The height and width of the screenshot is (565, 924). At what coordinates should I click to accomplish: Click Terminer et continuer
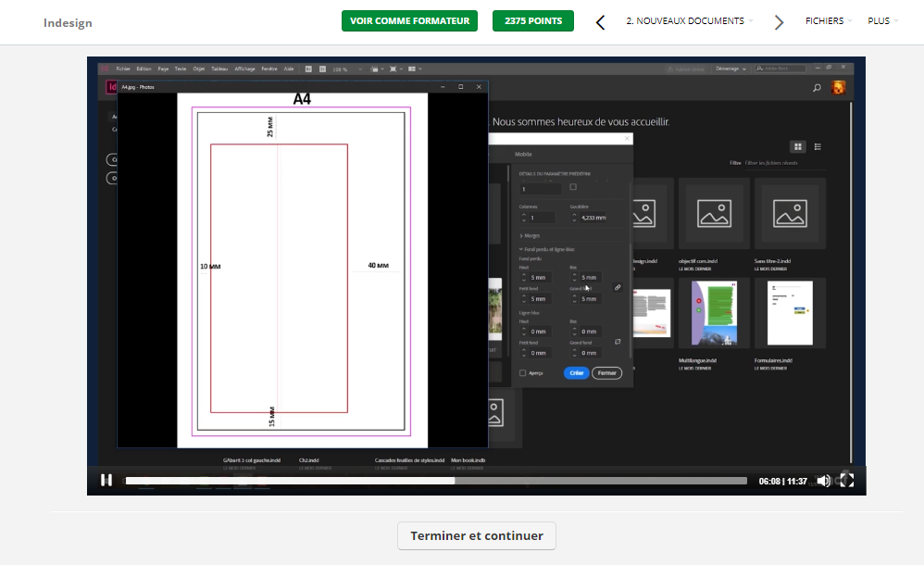[477, 535]
